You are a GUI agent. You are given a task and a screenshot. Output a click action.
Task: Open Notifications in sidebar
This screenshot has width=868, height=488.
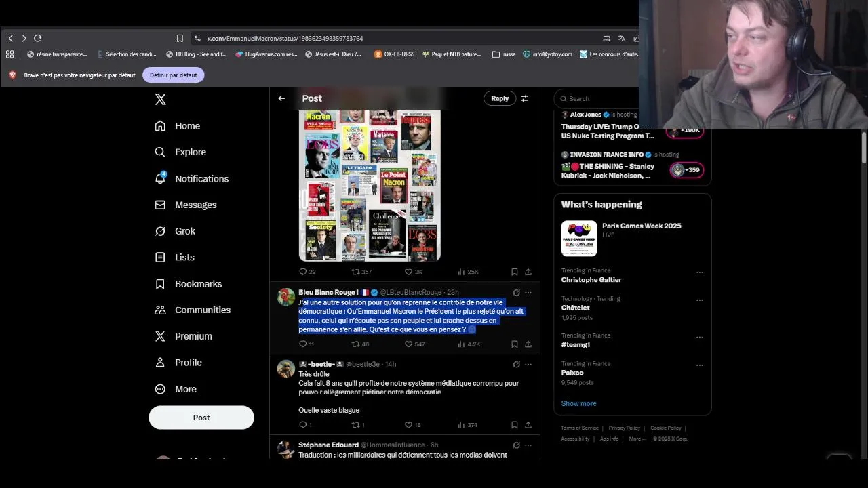pos(192,178)
